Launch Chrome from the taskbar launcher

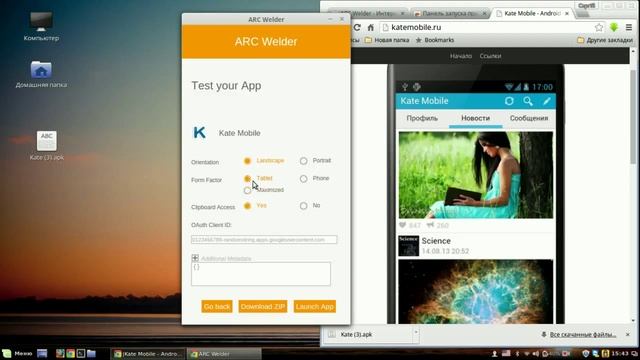point(70,353)
